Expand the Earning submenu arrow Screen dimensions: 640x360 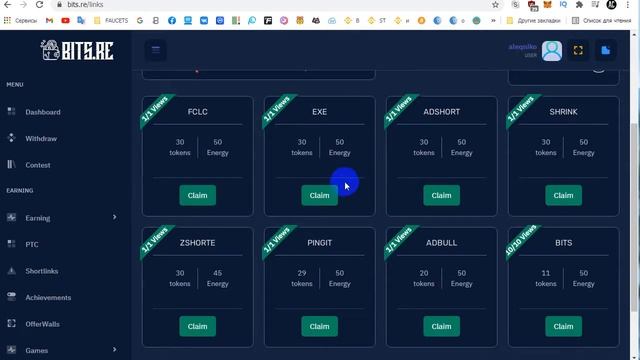click(114, 217)
